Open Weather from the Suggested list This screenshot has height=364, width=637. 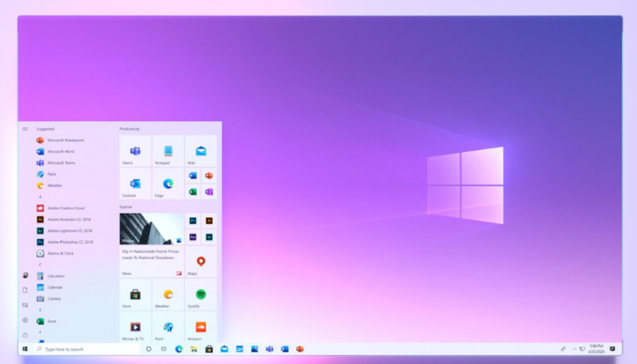[49, 186]
